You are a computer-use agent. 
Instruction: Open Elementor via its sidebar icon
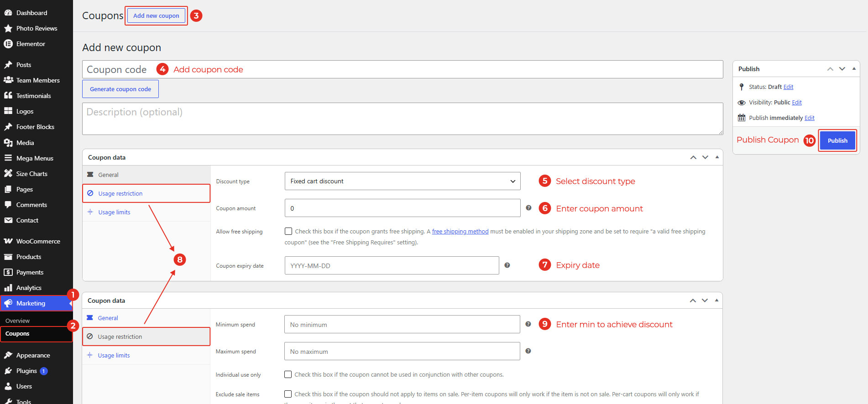(8, 44)
